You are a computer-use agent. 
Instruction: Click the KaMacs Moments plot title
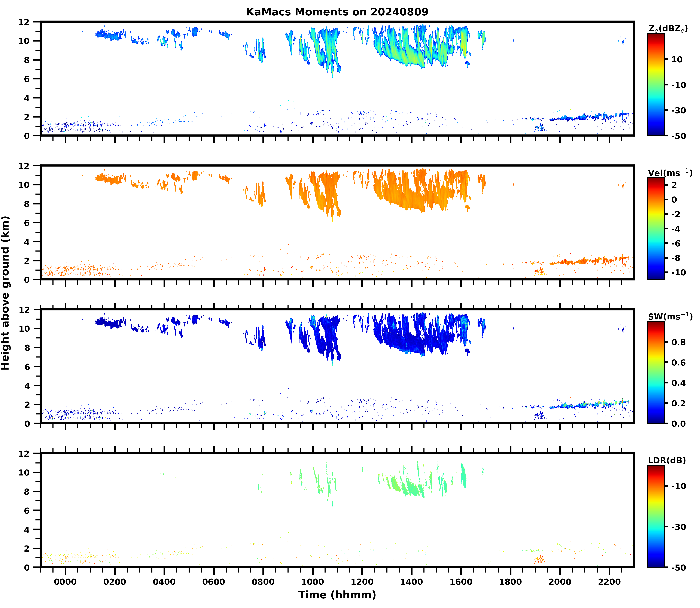point(337,12)
